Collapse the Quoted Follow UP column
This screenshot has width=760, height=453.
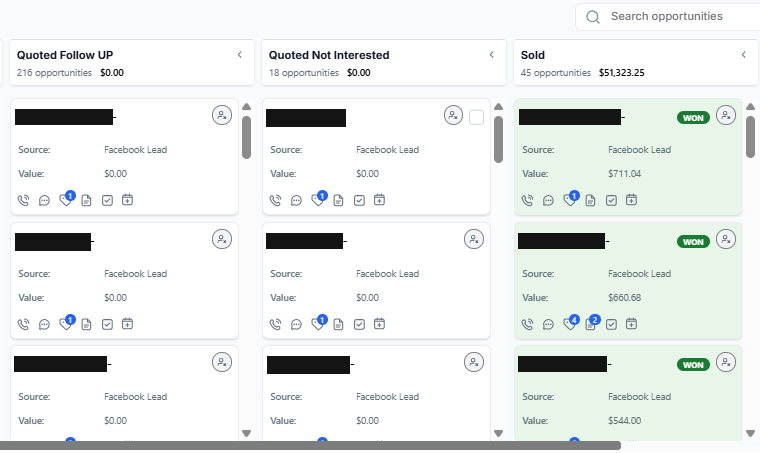click(x=239, y=55)
